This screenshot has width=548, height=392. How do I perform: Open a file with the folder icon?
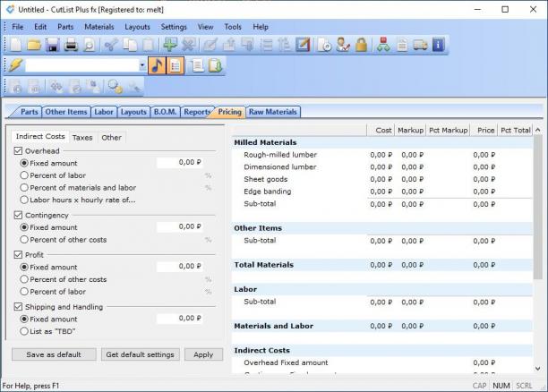pos(34,45)
